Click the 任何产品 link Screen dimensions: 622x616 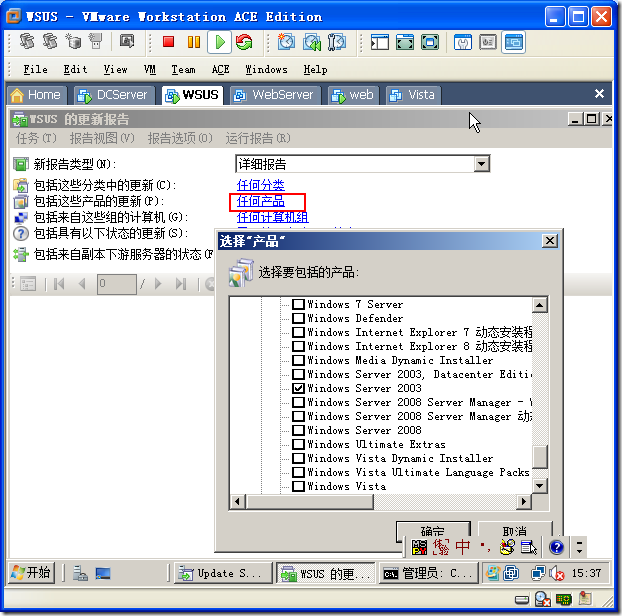point(261,201)
